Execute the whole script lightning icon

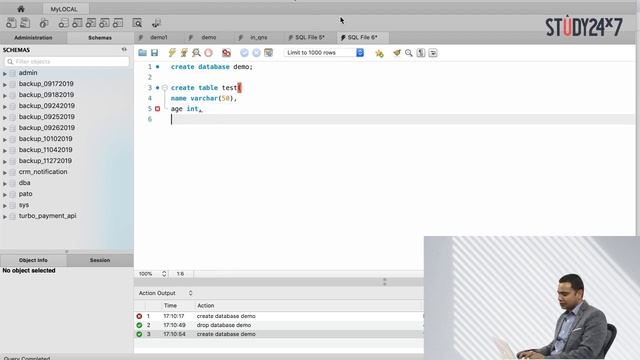point(172,53)
